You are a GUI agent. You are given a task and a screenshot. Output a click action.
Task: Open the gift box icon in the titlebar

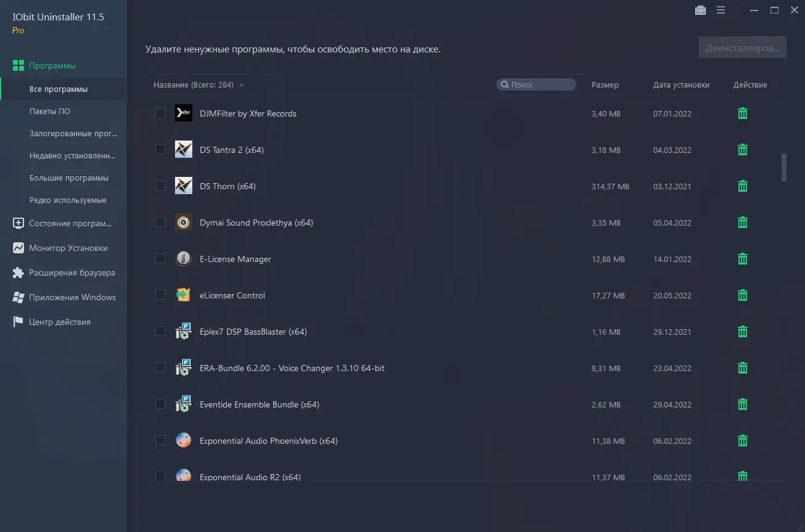700,10
